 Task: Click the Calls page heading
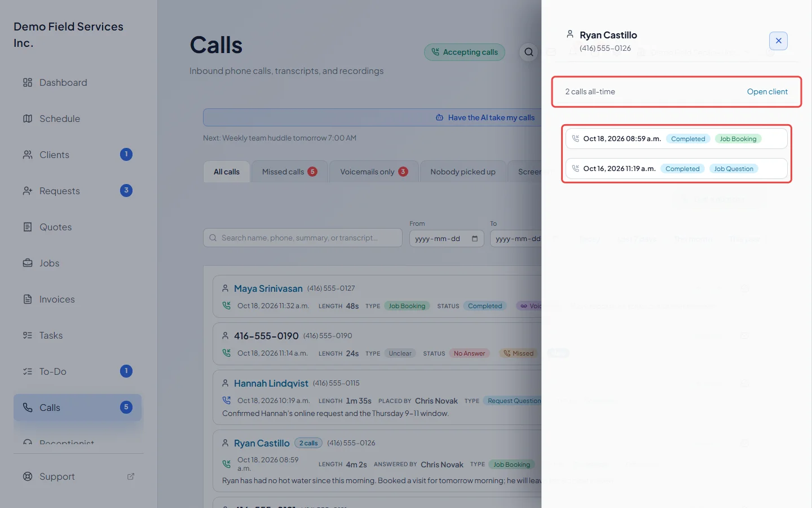216,45
